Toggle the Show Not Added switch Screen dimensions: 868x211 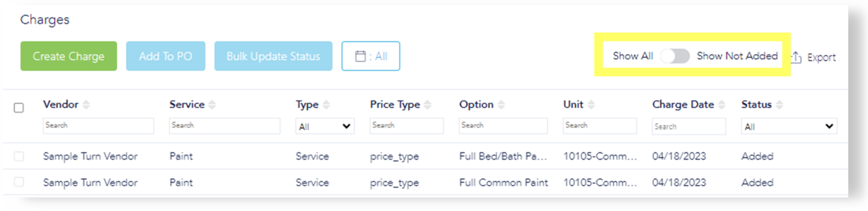(675, 56)
